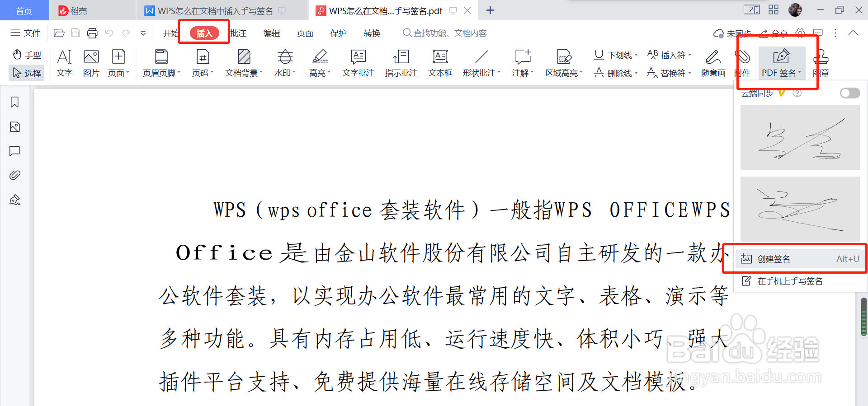Activate the Select (选择) tool
The width and height of the screenshot is (868, 406).
click(26, 73)
